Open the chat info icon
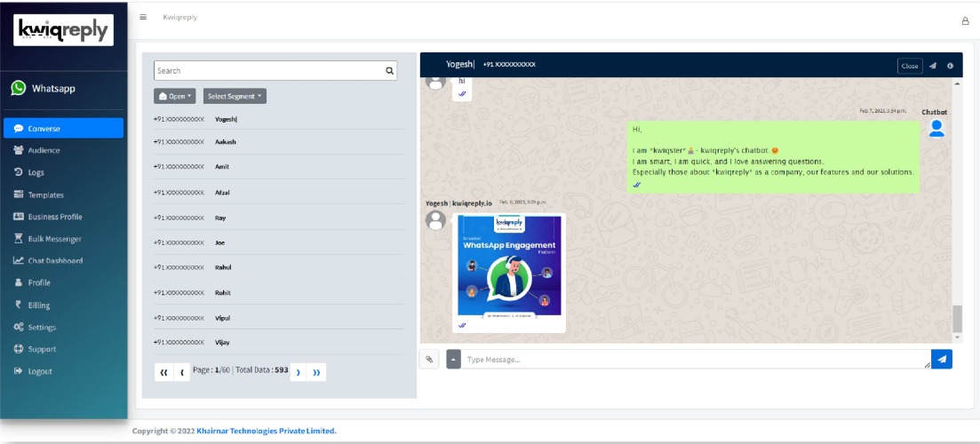Image resolution: width=980 pixels, height=444 pixels. [x=950, y=66]
